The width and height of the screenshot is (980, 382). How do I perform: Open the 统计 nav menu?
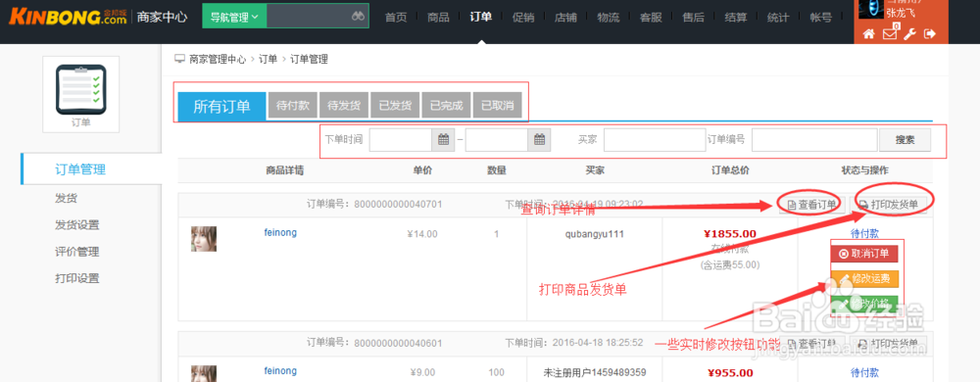pyautogui.click(x=778, y=18)
